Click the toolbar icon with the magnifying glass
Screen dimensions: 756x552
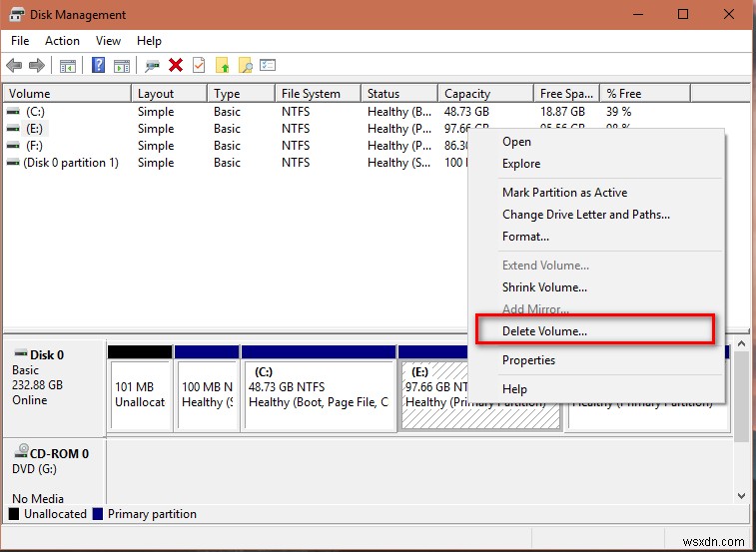tap(245, 66)
